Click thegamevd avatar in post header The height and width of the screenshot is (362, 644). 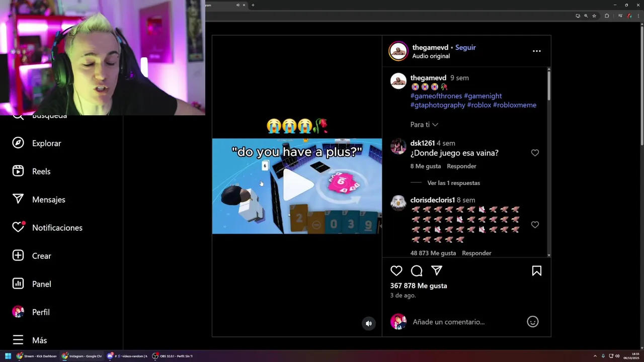coord(398,51)
